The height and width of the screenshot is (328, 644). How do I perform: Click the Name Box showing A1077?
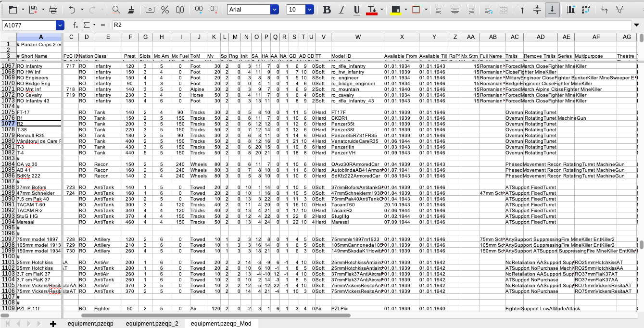(29, 25)
